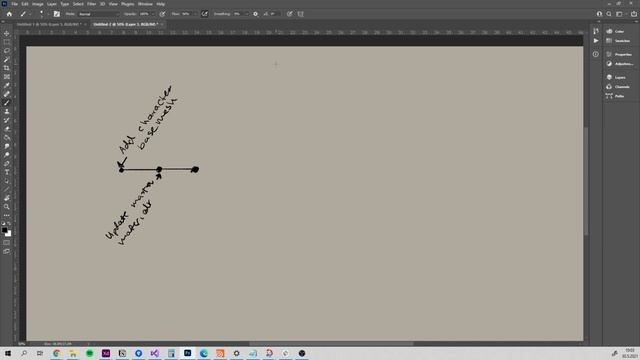
Task: Toggle pressure for size button
Action: coord(289,14)
